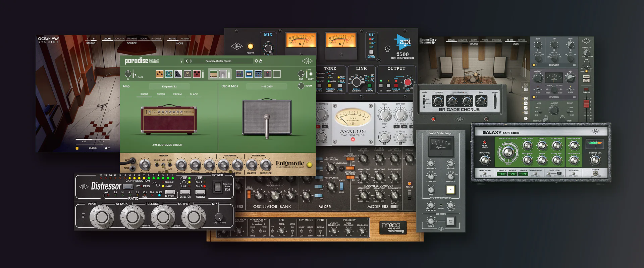
Task: Select the Enigmatic amp slot thumbnail
Action: tap(213, 74)
